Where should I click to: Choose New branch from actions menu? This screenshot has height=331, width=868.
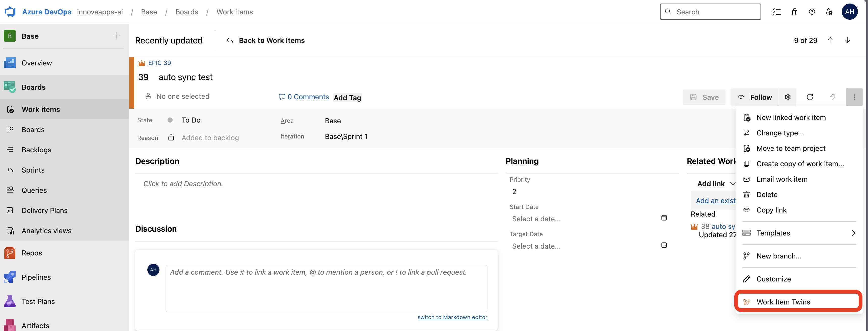pyautogui.click(x=779, y=256)
